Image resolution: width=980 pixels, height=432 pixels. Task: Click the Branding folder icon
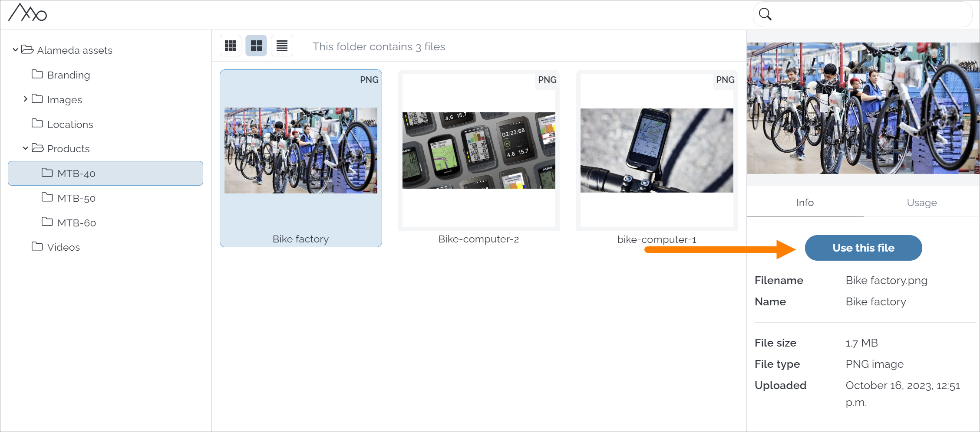pos(37,74)
